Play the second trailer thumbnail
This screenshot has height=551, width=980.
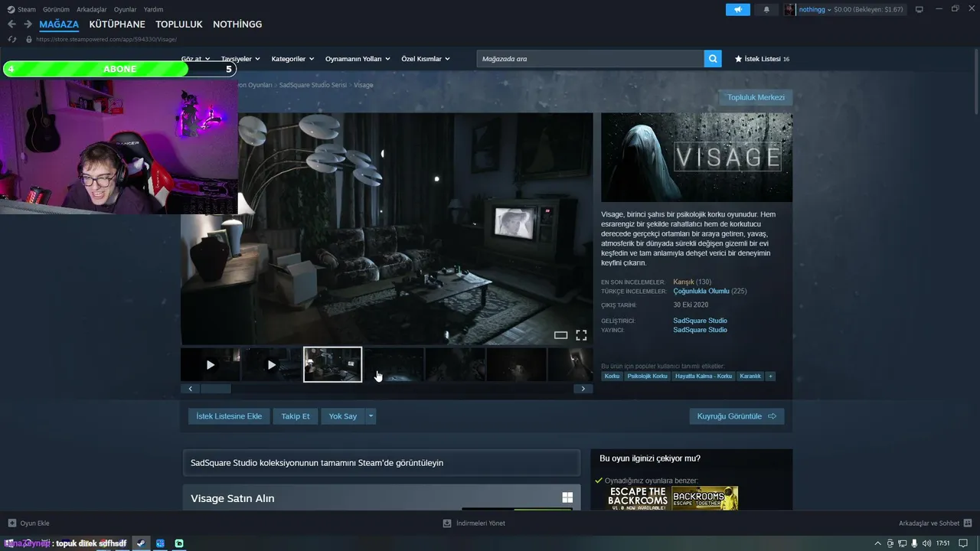[x=271, y=365]
